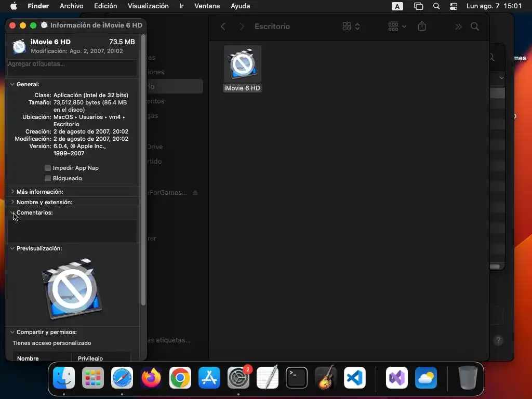
Task: Click the Finder share button
Action: 422,26
